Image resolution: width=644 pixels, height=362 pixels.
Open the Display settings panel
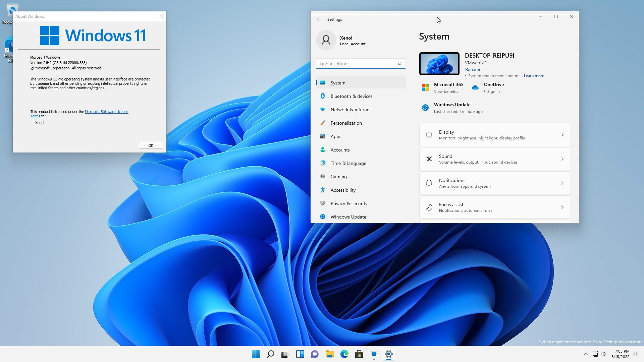pyautogui.click(x=494, y=134)
